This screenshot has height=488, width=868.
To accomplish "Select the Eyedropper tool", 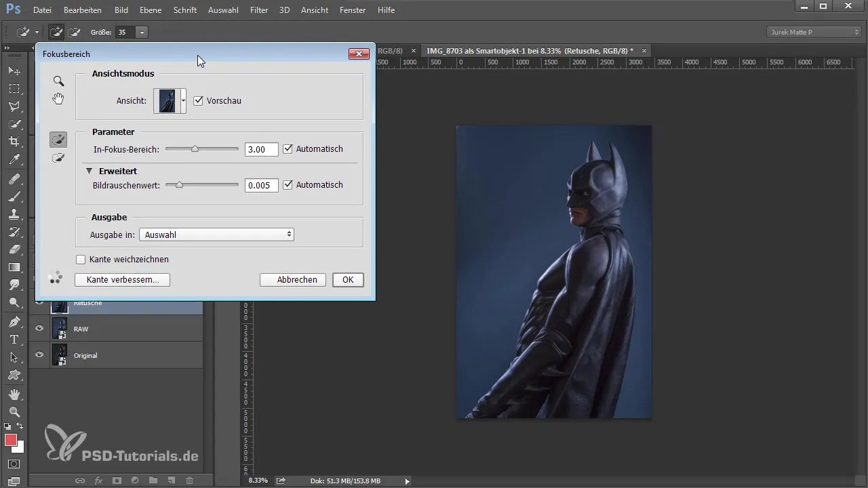I will click(x=14, y=160).
